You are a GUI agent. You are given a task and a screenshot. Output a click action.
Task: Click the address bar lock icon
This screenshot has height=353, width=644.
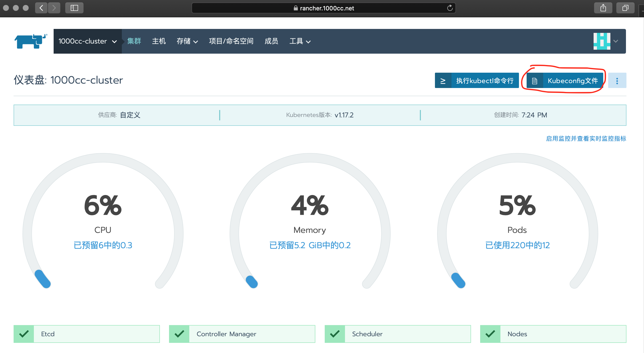296,8
